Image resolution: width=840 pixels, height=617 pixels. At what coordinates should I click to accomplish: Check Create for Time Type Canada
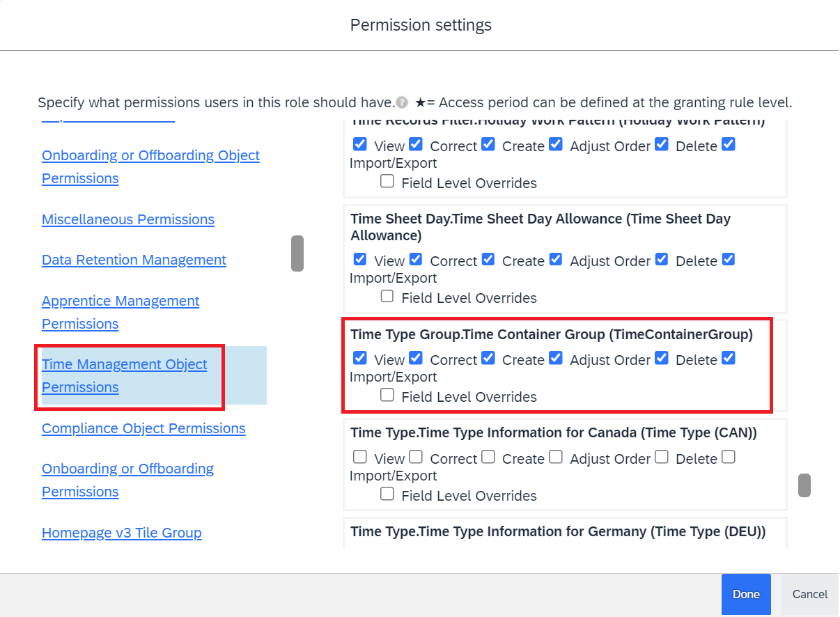click(x=488, y=457)
